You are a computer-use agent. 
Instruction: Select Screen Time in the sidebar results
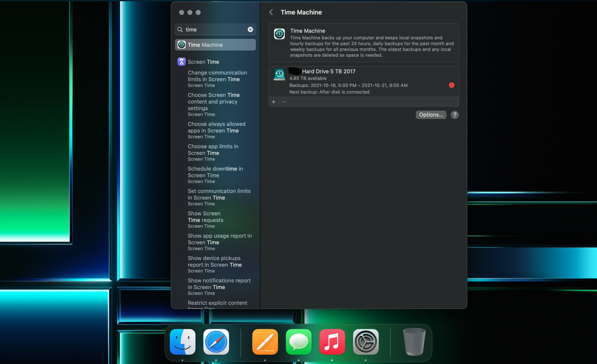tap(203, 62)
